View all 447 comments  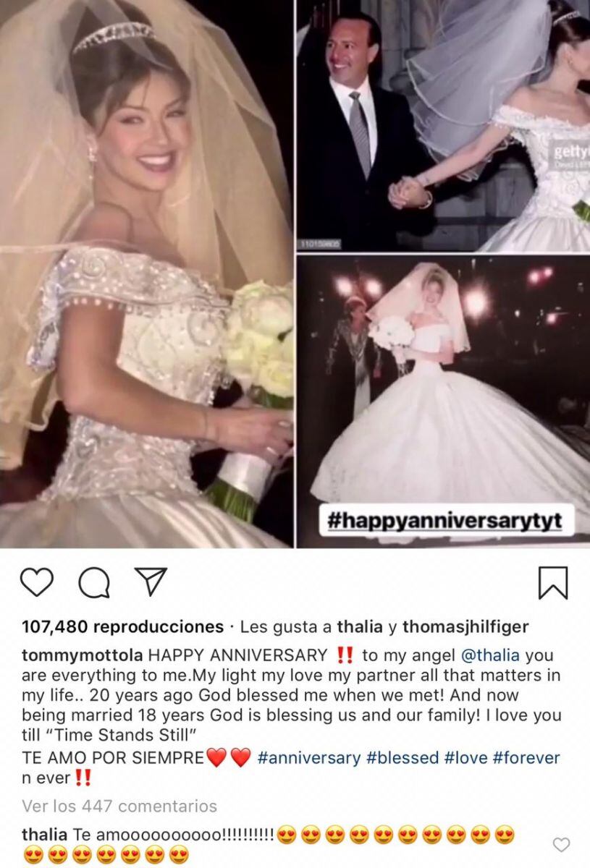(119, 806)
